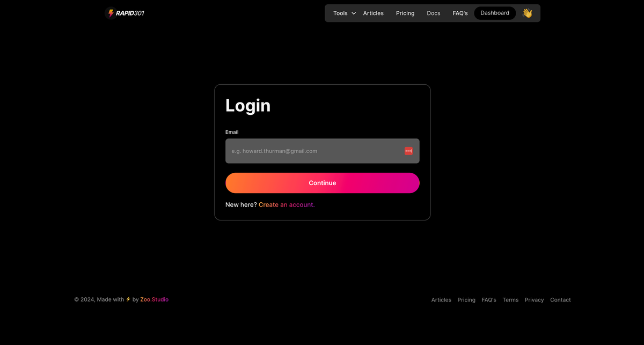Click the waving hand emoji icon
The image size is (644, 345).
(527, 13)
